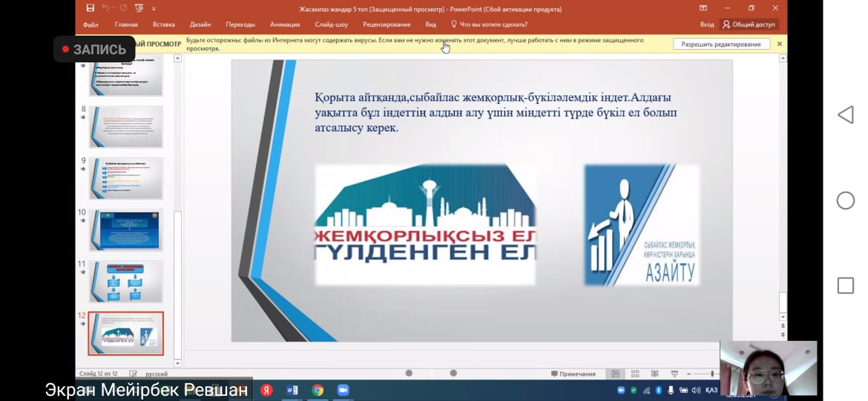Toggle Normal view button in status bar
Image resolution: width=868 pixels, height=401 pixels.
pyautogui.click(x=615, y=374)
